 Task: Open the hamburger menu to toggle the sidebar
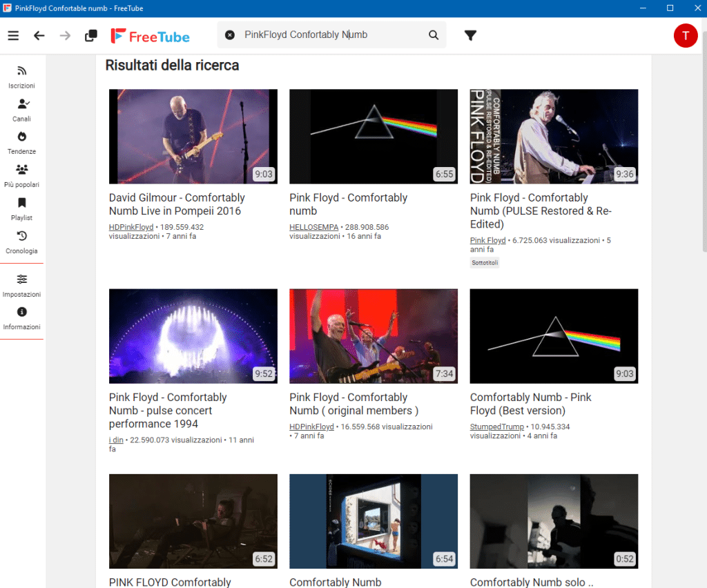tap(13, 35)
